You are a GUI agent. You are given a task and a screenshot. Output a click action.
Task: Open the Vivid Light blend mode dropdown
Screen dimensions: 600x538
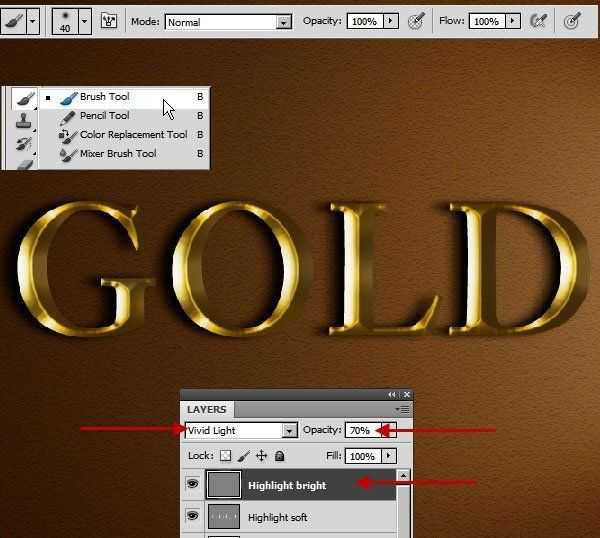pyautogui.click(x=241, y=431)
